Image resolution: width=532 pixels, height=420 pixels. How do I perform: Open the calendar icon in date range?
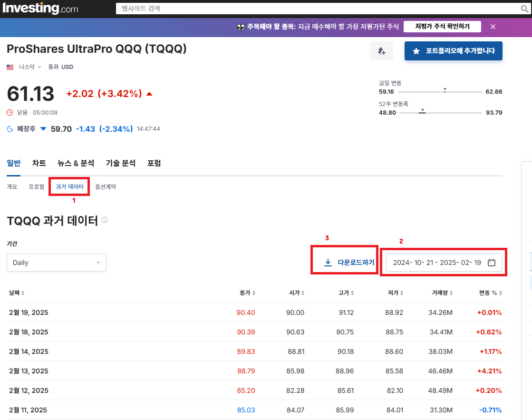coord(491,263)
